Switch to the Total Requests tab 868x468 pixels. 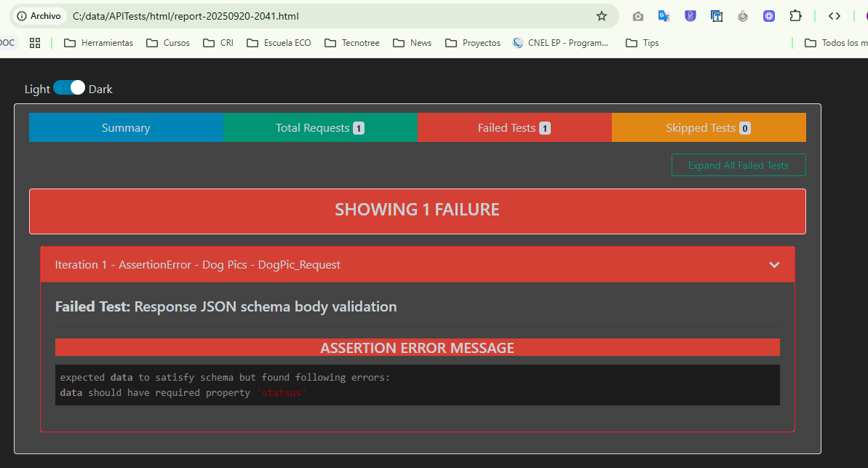[320, 128]
